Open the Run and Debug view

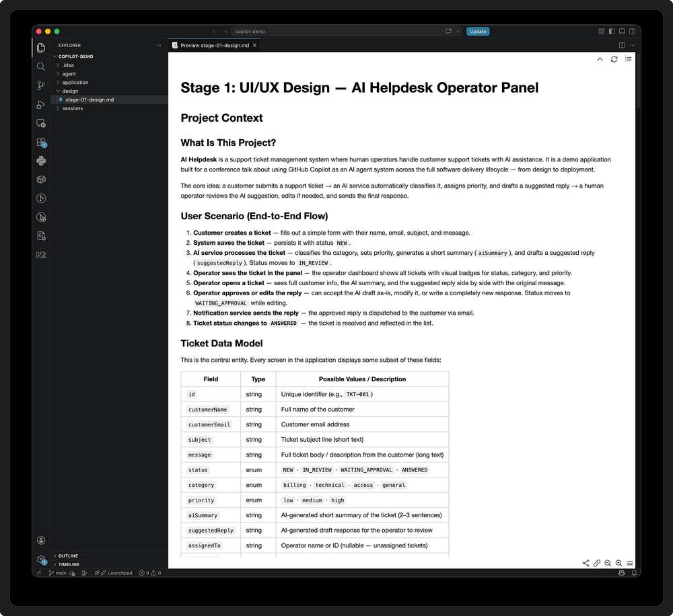point(41,104)
